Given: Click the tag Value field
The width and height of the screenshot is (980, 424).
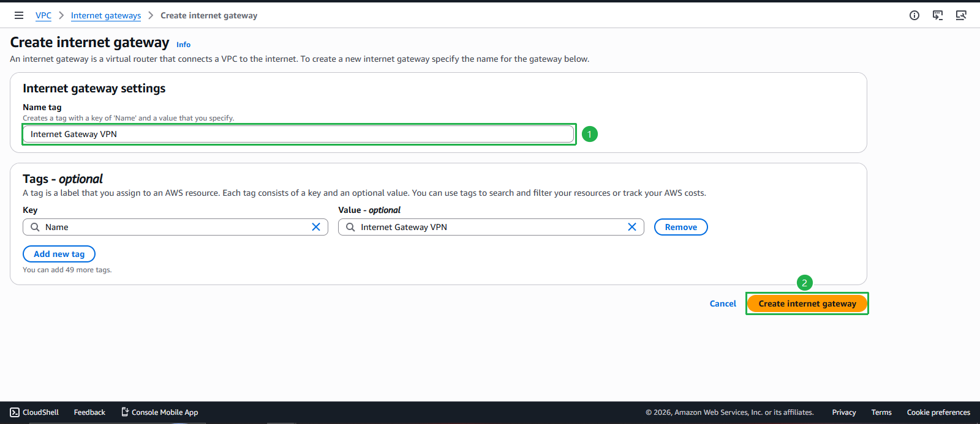Looking at the screenshot, I should point(491,227).
